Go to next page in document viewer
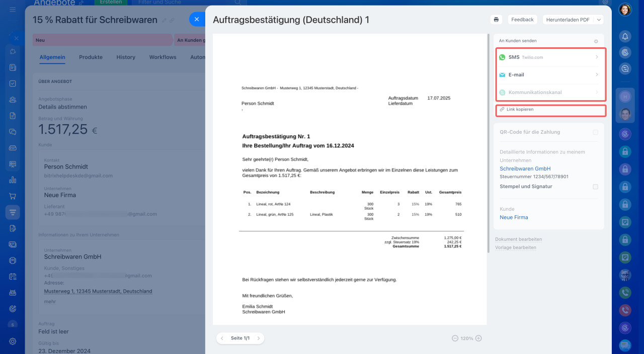Image resolution: width=644 pixels, height=354 pixels. 259,338
